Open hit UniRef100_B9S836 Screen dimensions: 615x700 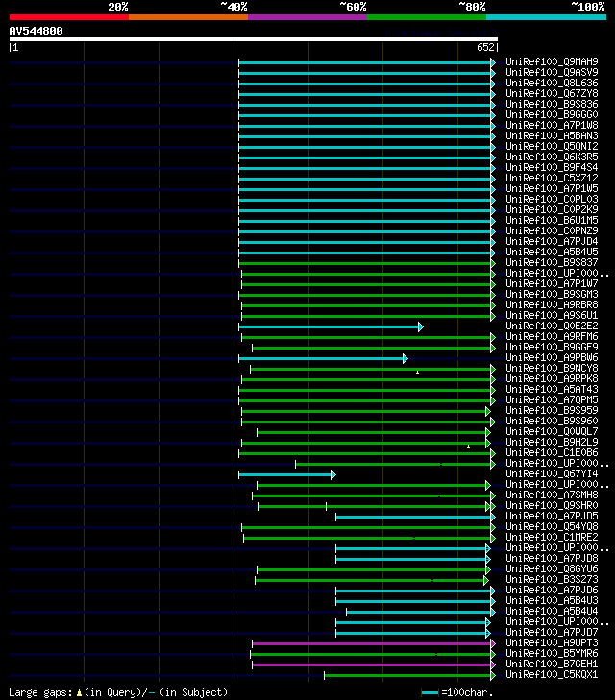click(552, 104)
